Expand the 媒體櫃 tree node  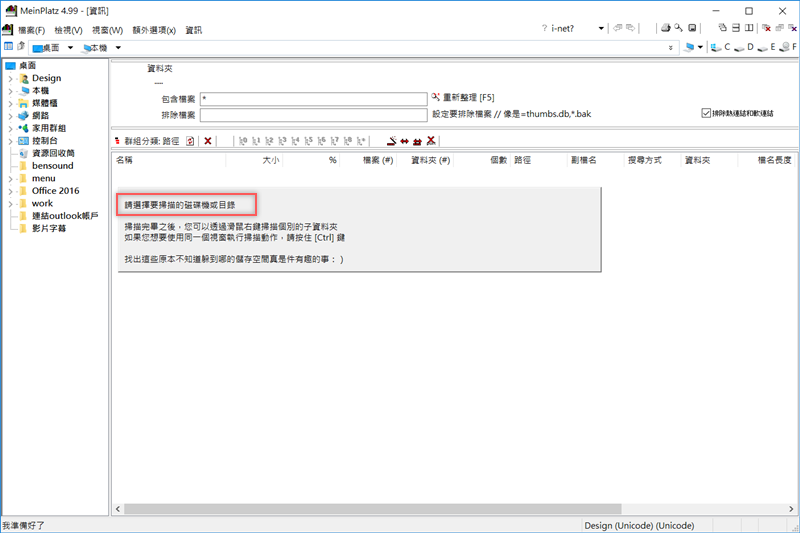click(10, 104)
